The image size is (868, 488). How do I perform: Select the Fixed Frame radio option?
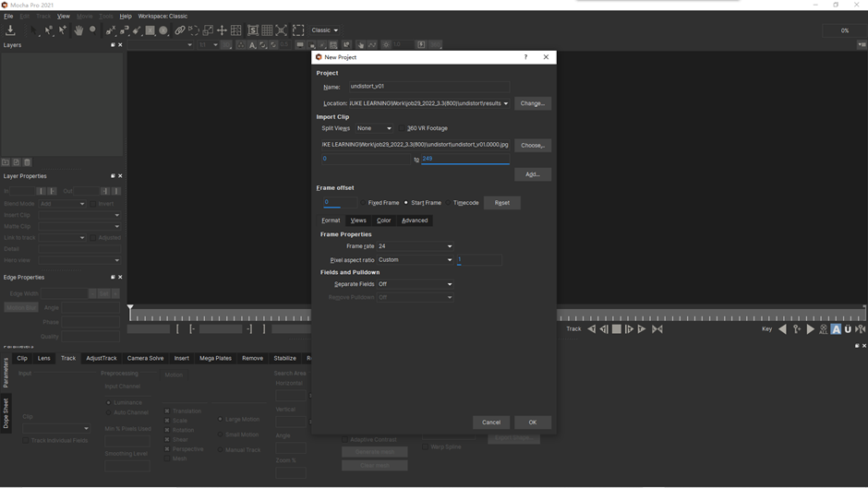(364, 203)
